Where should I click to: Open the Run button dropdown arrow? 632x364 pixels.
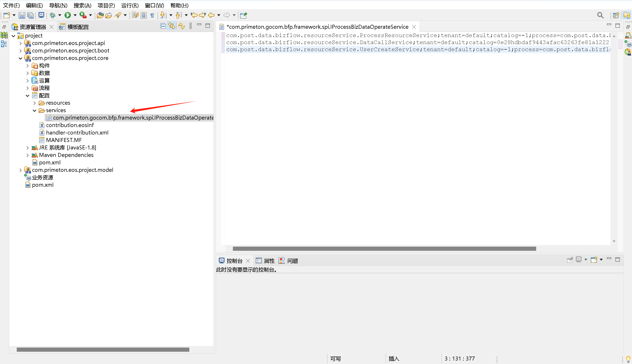coord(75,15)
